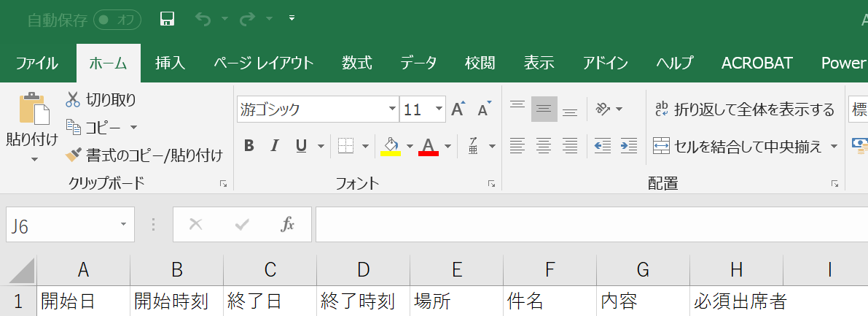
Task: Click 折り返して全体を表示する wrap text
Action: pyautogui.click(x=745, y=109)
